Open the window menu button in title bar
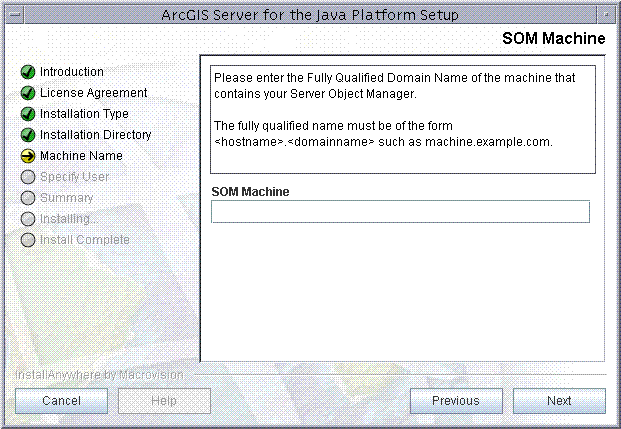 click(x=15, y=15)
